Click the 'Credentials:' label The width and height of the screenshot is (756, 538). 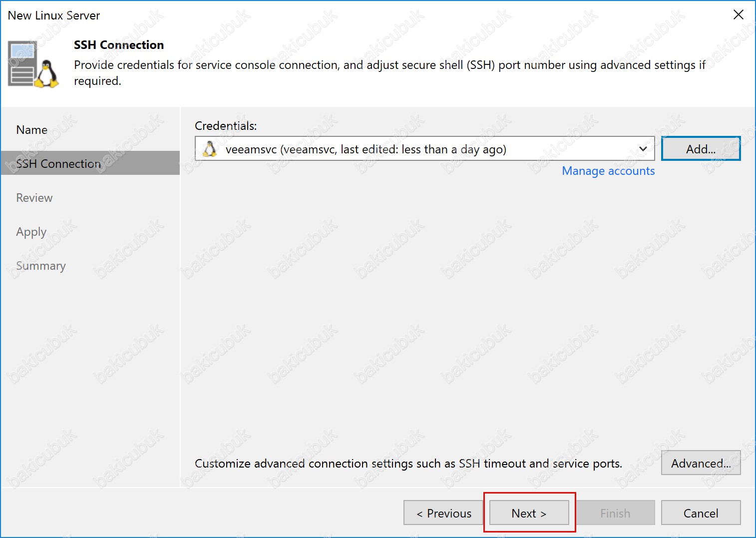[226, 126]
